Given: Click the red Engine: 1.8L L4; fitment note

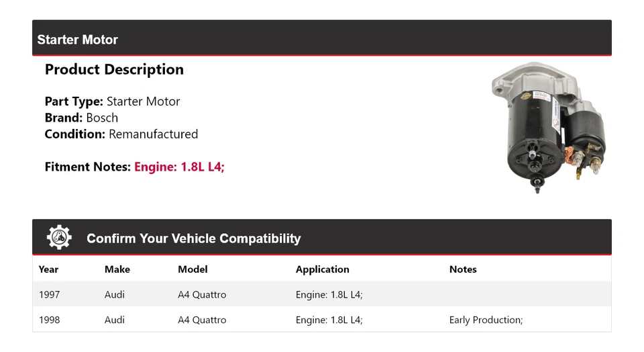Looking at the screenshot, I should coord(179,167).
